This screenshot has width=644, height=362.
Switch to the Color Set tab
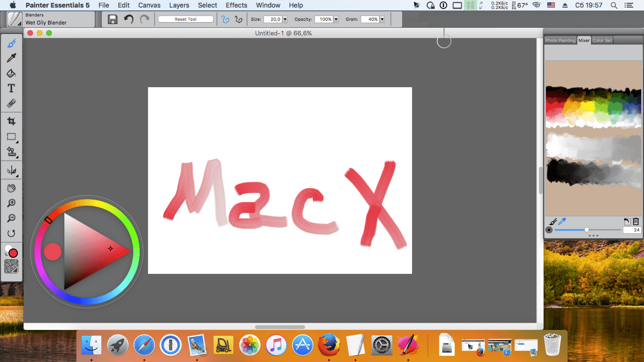(x=602, y=41)
